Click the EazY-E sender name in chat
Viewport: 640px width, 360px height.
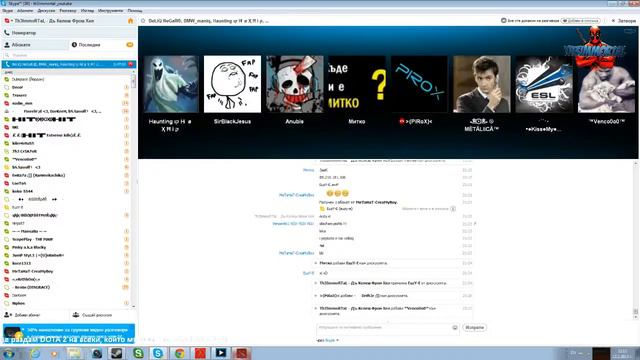point(309,273)
